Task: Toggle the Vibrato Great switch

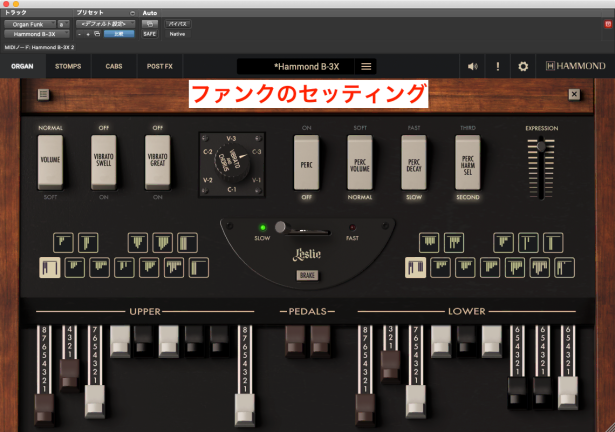Action: (x=158, y=163)
